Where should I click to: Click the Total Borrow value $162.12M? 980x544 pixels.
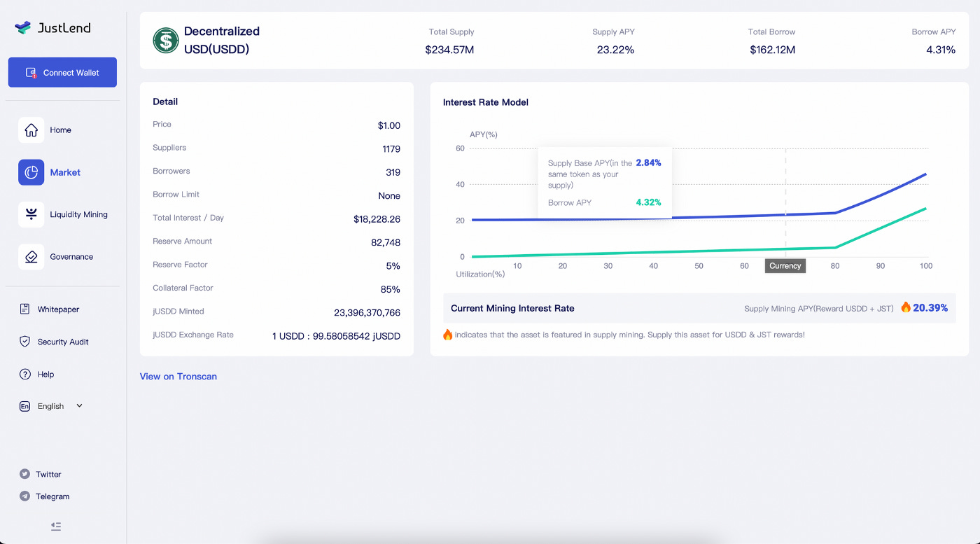tap(772, 50)
